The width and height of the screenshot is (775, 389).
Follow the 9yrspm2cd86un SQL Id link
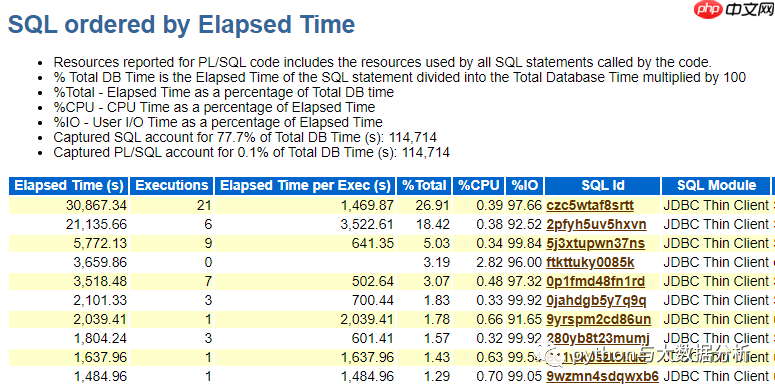point(599,319)
